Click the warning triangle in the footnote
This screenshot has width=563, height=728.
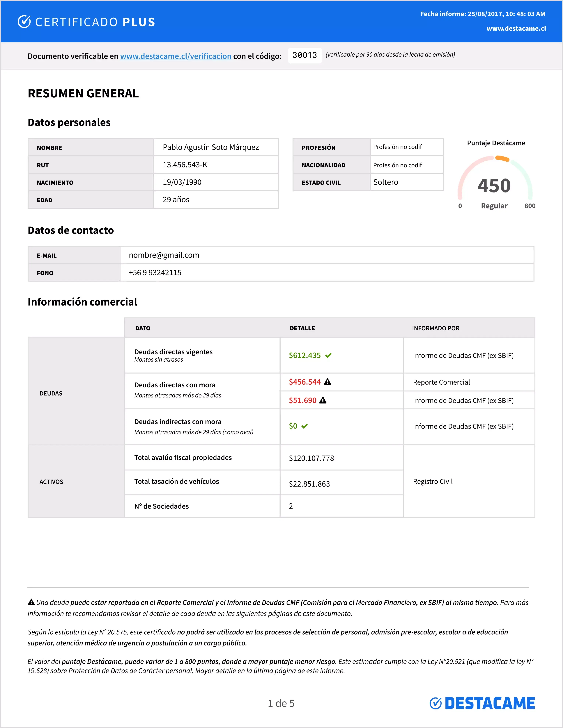click(x=31, y=602)
